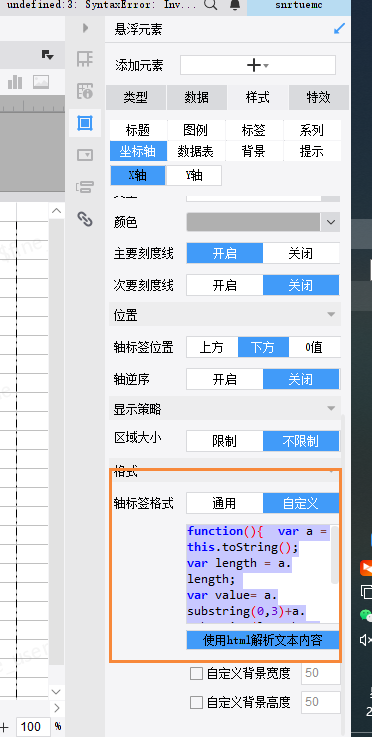
Task: Open the 颜色 gray color dropdown
Action: tap(263, 222)
